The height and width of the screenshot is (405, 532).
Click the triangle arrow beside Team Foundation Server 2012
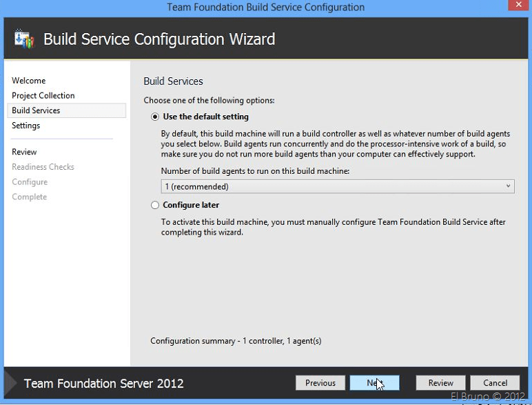tap(10, 383)
